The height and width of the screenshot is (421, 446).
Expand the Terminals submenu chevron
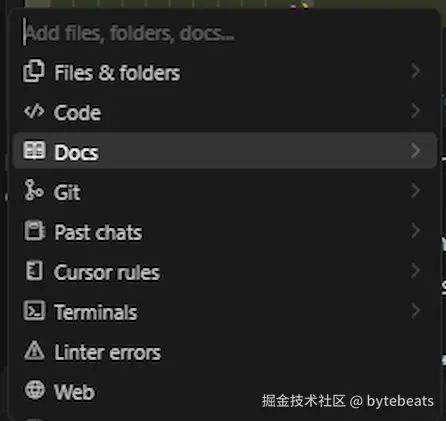415,311
